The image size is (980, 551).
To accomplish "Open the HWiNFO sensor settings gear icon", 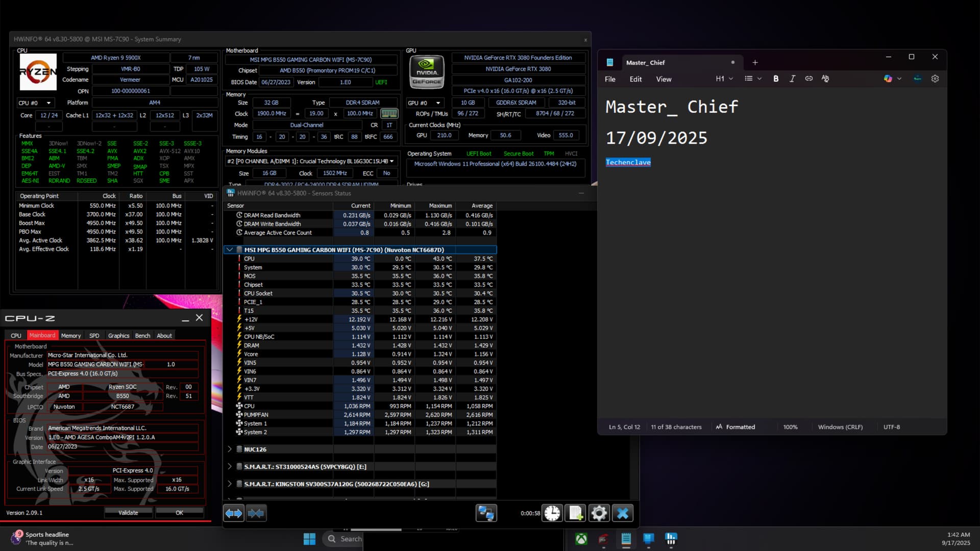I will (599, 513).
